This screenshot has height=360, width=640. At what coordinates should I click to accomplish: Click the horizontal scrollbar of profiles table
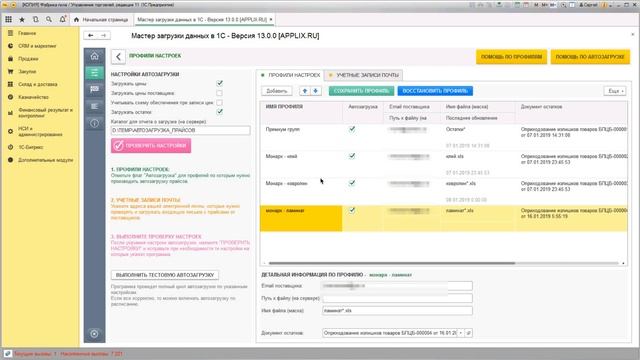pyautogui.click(x=392, y=263)
